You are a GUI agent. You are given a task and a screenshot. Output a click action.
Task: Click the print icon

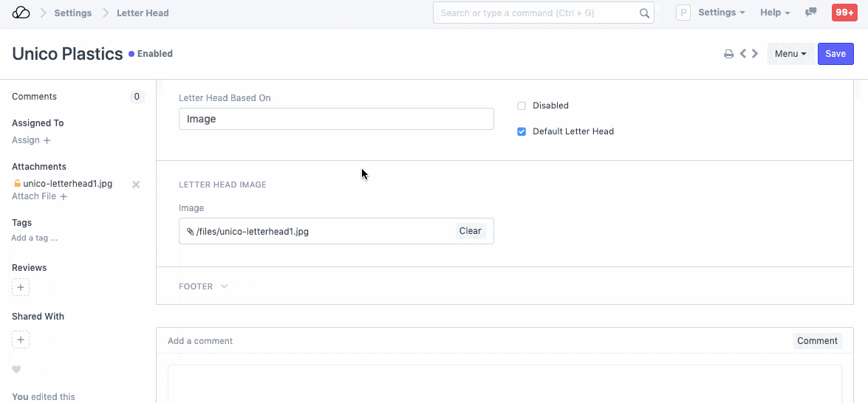point(728,54)
